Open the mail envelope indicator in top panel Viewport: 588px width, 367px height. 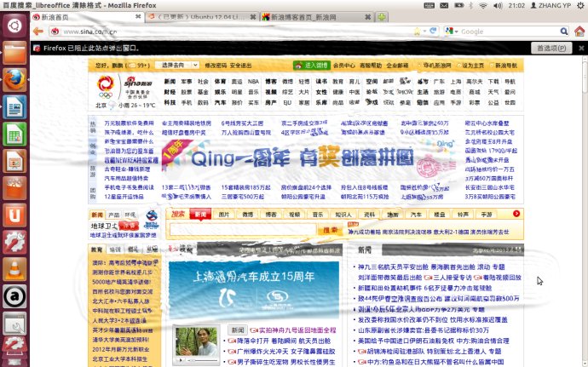coord(444,5)
